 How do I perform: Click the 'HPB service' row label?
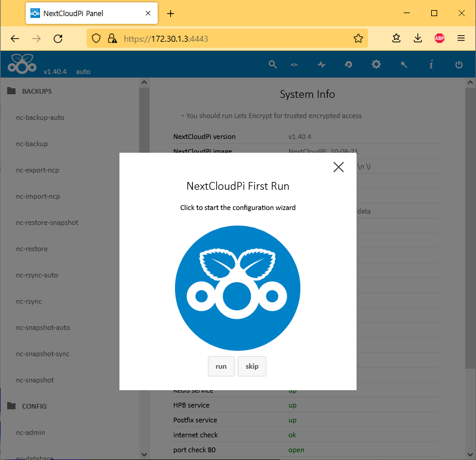coord(191,405)
